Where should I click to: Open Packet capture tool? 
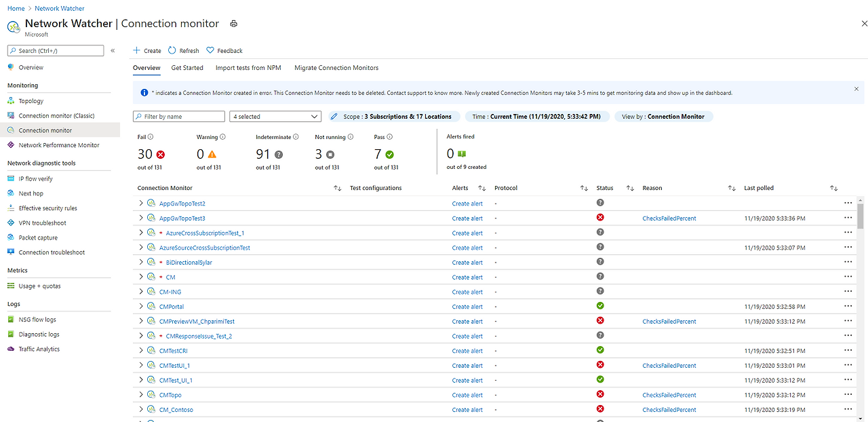coord(38,237)
